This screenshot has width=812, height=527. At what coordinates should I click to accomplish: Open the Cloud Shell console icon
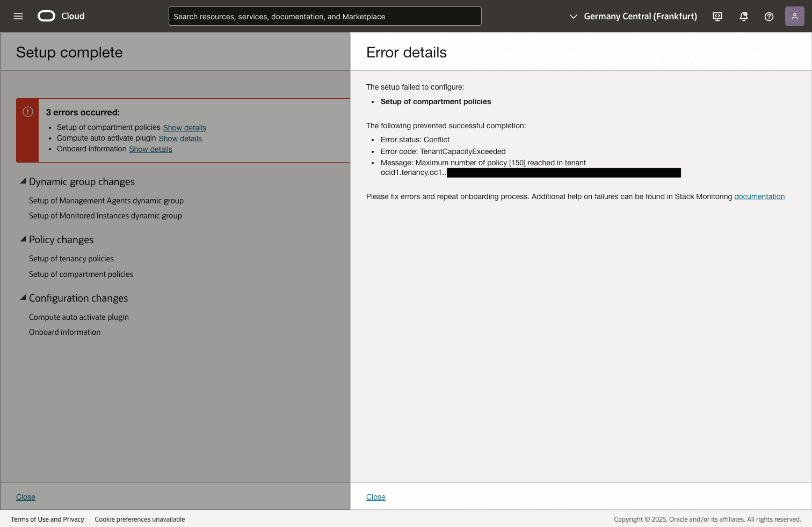[717, 16]
